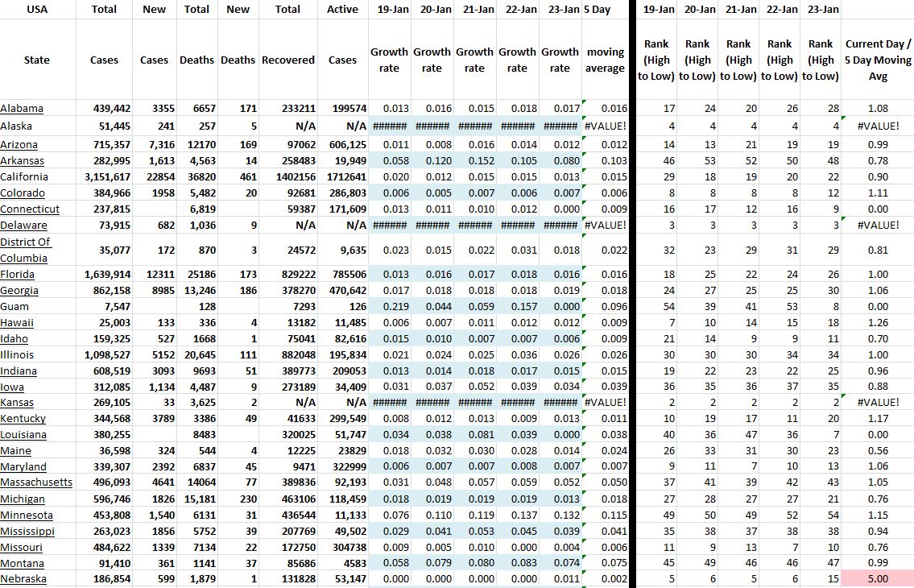The height and width of the screenshot is (588, 914).
Task: Follow the Florida state hyperlink
Action: [x=17, y=275]
